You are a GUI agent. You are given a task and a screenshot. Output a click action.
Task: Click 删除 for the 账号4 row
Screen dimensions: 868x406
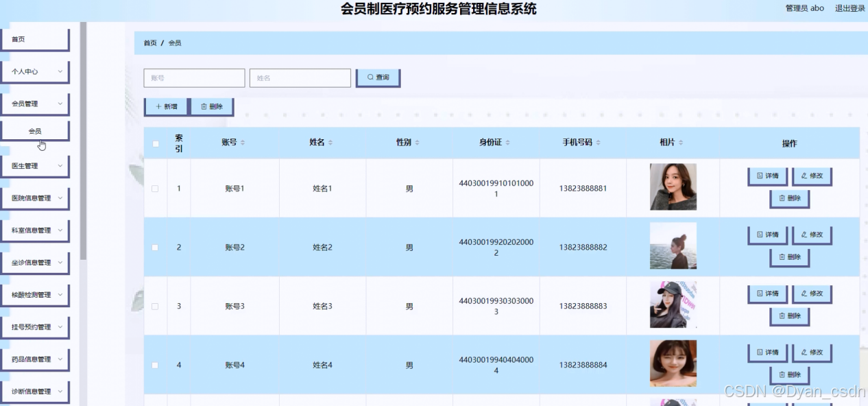[790, 375]
